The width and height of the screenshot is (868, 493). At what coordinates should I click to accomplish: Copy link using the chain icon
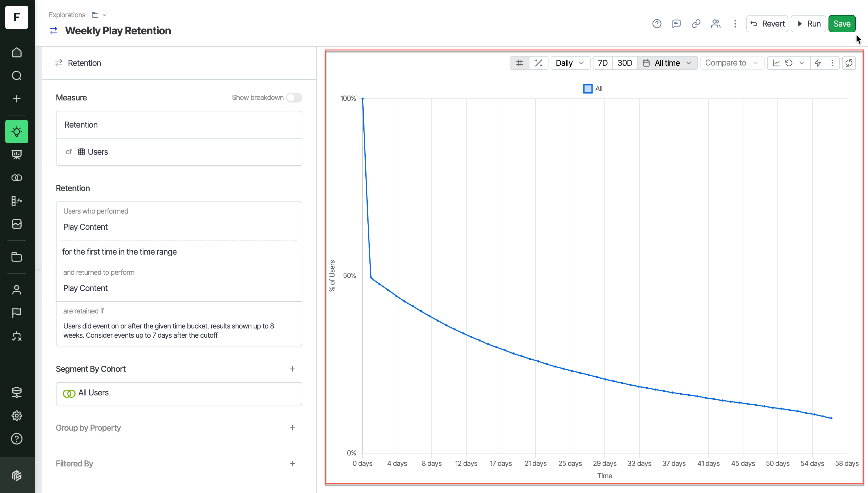coord(696,24)
